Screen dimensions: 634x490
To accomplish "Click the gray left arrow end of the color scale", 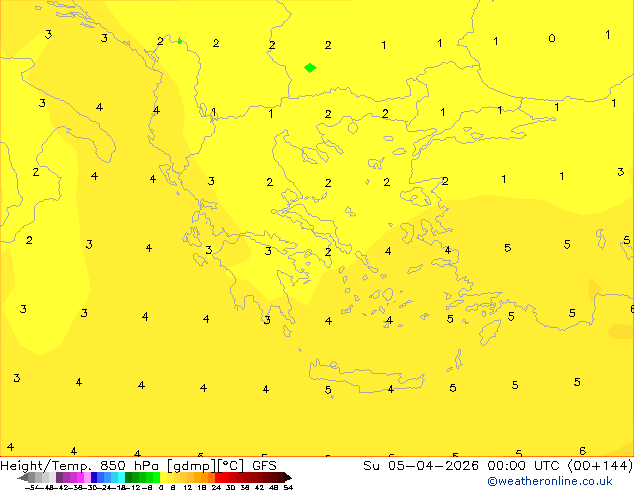I will (23, 478).
